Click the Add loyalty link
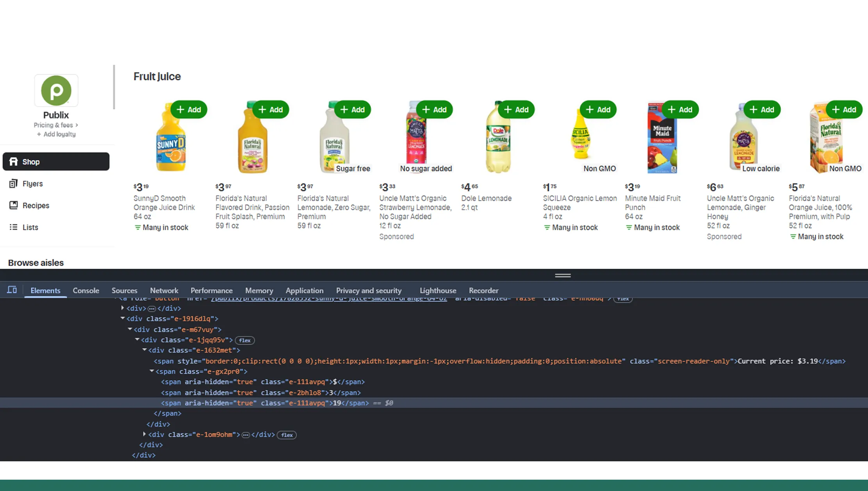This screenshot has width=868, height=491. pyautogui.click(x=56, y=134)
